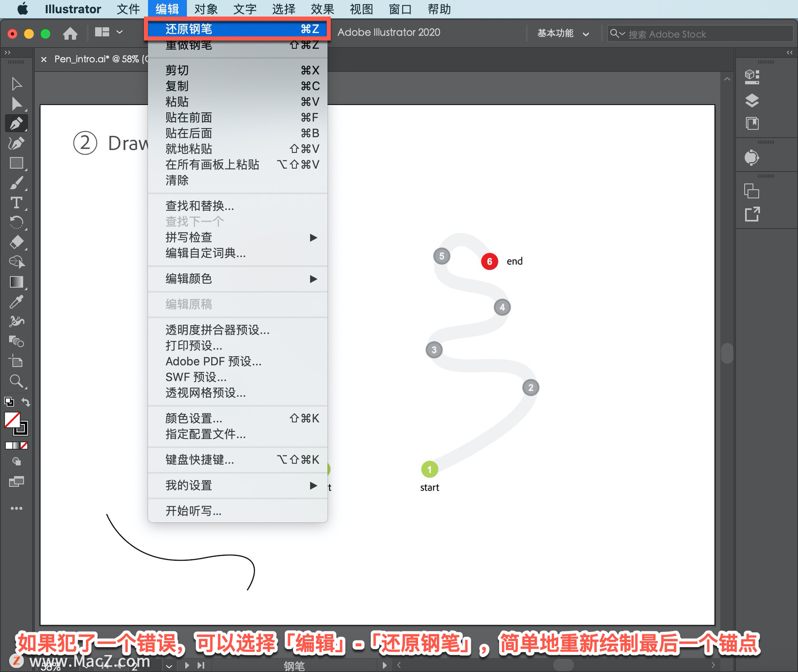This screenshot has width=798, height=672.
Task: Select the Rotate tool
Action: [x=16, y=223]
